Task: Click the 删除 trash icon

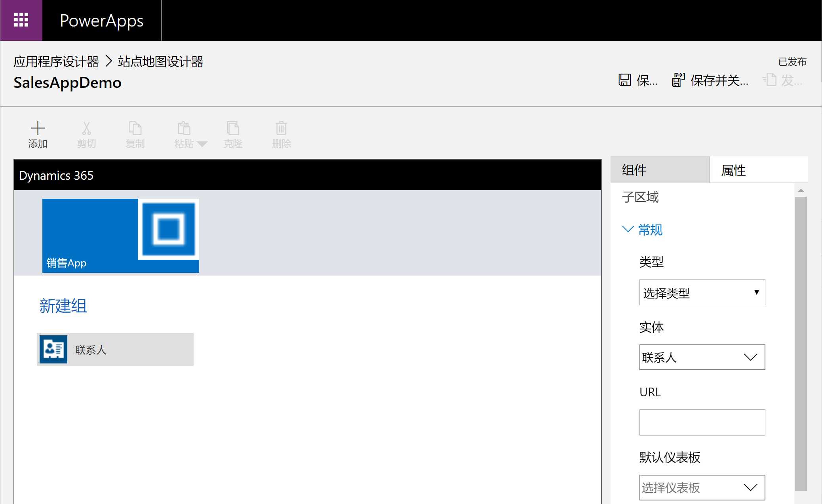Action: 281,128
